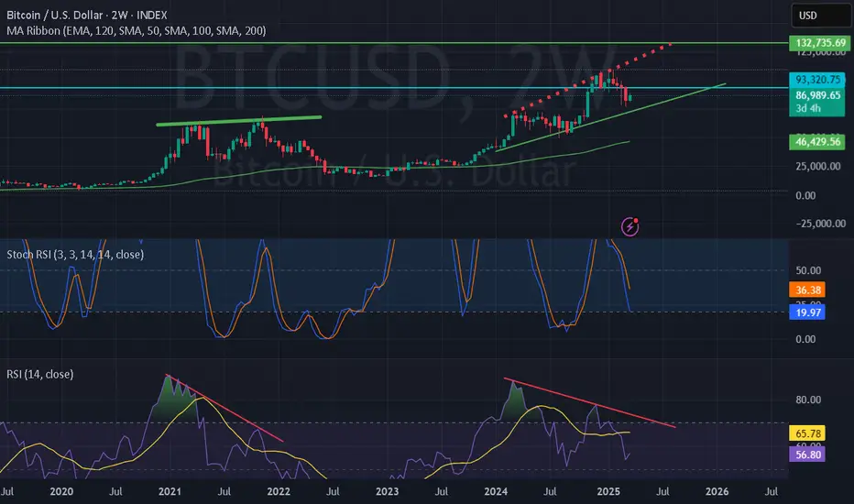
Task: Select the RSI (14, close) indicator label
Action: [x=39, y=374]
